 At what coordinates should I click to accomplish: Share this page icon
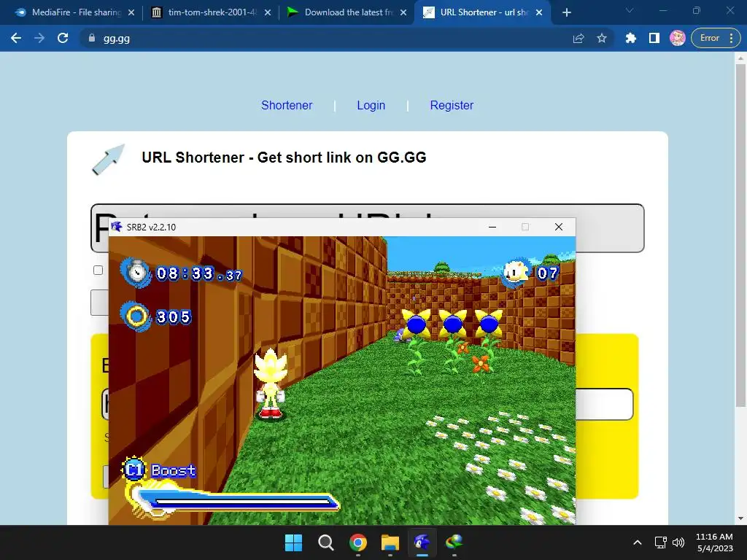[578, 38]
